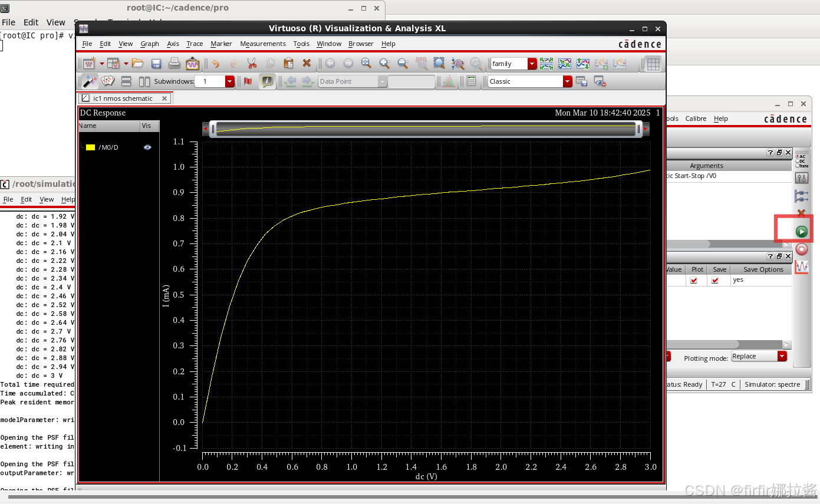Viewport: 820px width, 504px height.
Task: Click the magic wand selection icon
Action: coord(90,81)
